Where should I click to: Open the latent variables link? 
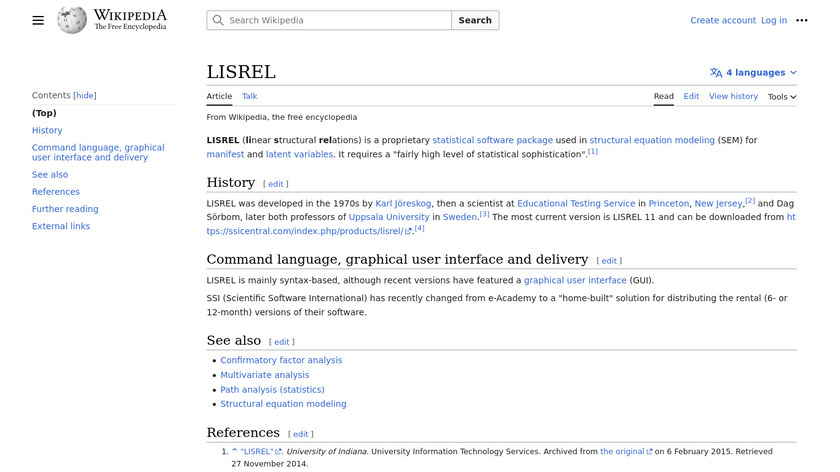point(299,154)
